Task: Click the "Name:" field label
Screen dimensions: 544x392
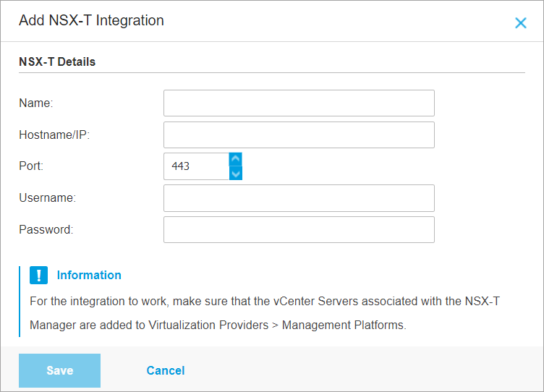Action: pos(36,103)
